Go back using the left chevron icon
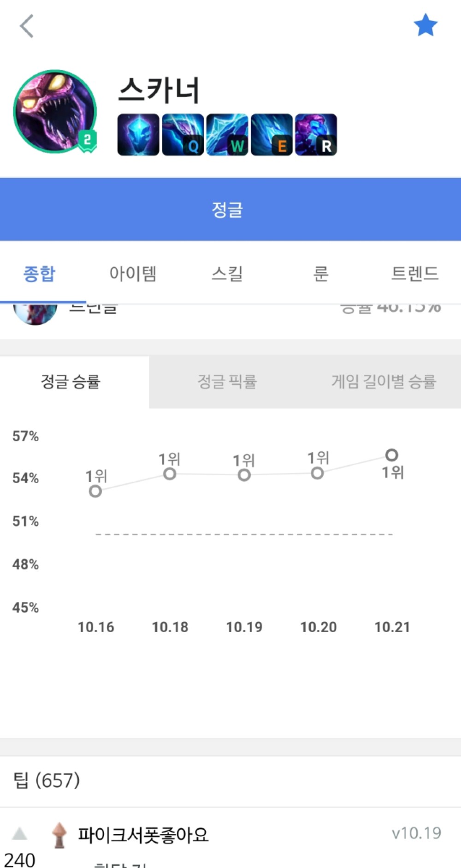Image resolution: width=461 pixels, height=868 pixels. 27,26
